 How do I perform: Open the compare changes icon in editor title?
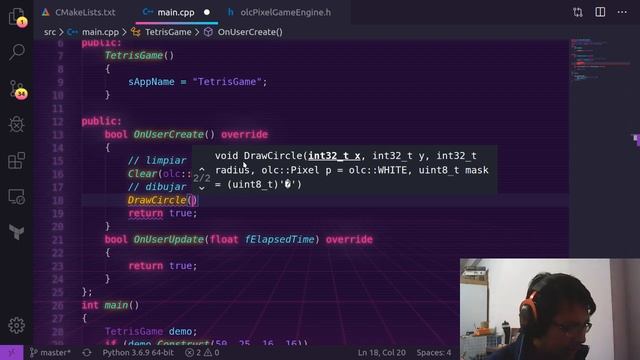pyautogui.click(x=578, y=12)
